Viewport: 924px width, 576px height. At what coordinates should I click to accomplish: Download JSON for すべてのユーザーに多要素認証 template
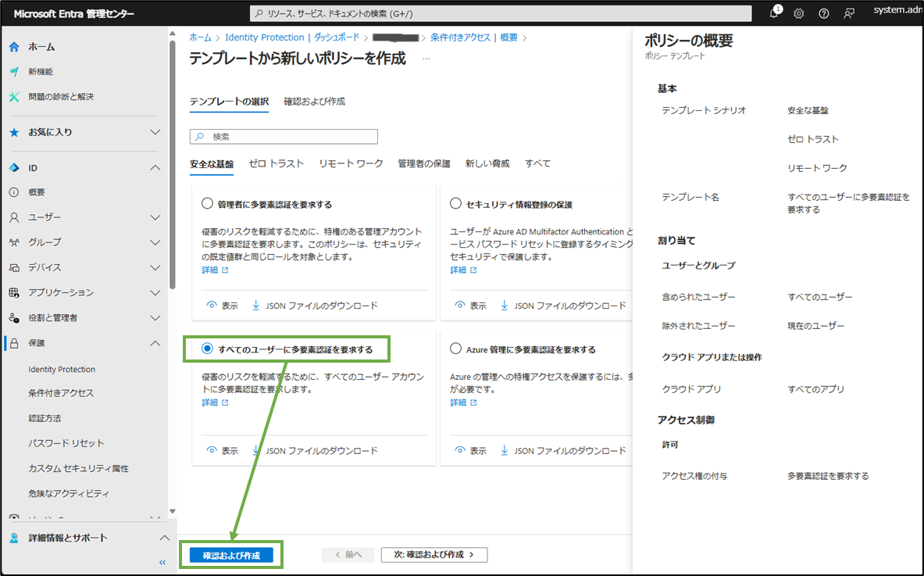click(315, 450)
